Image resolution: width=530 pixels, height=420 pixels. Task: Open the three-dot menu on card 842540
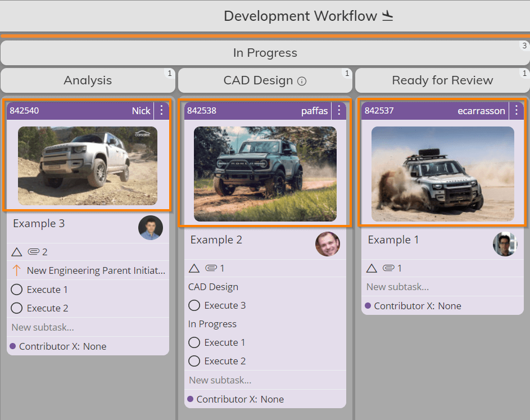[162, 111]
